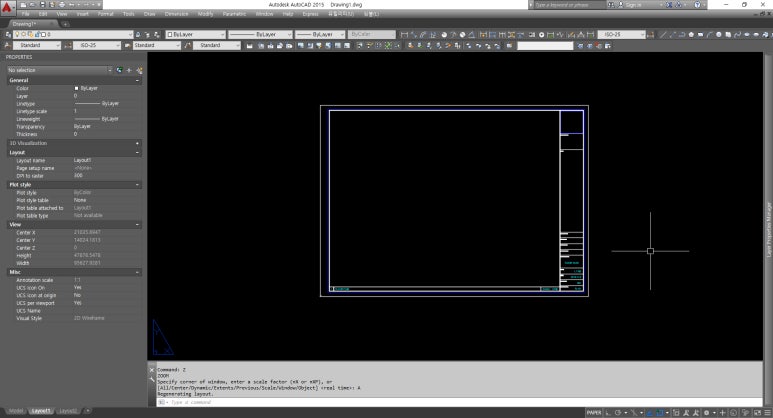Open the Insert menu

[x=82, y=14]
